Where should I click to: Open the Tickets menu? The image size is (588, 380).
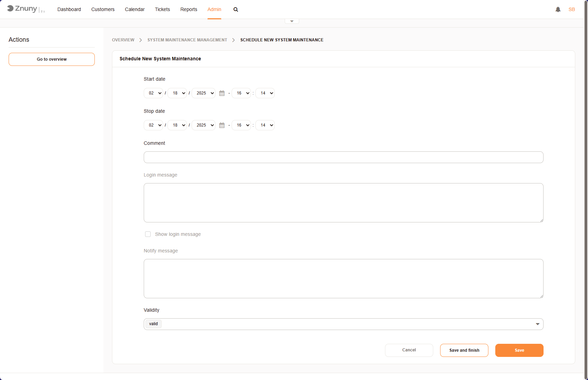pos(162,9)
